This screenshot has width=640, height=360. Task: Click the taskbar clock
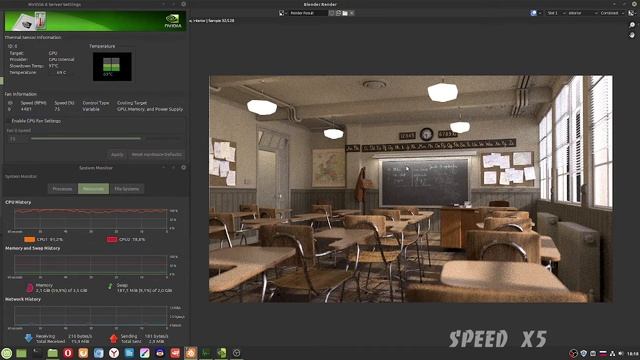tap(632, 353)
